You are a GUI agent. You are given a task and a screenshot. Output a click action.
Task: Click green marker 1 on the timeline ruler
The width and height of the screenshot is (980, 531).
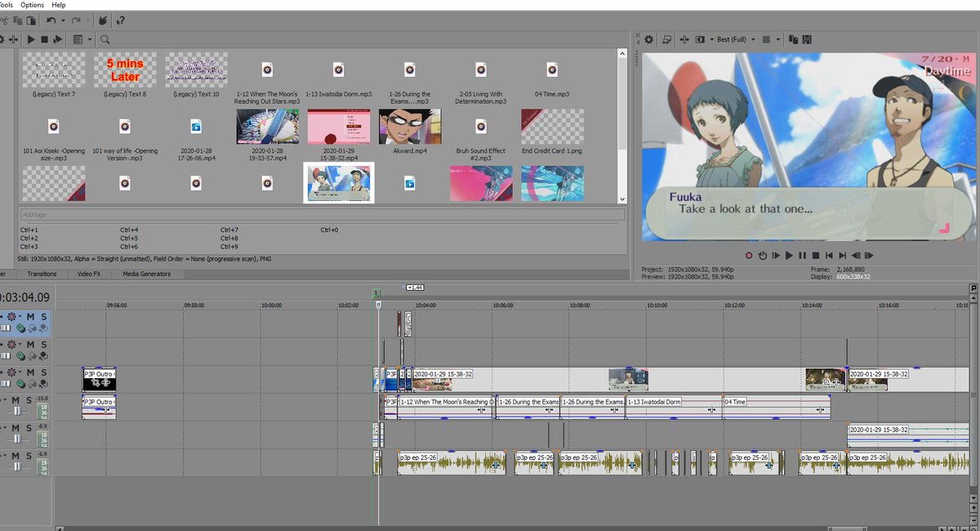click(376, 293)
